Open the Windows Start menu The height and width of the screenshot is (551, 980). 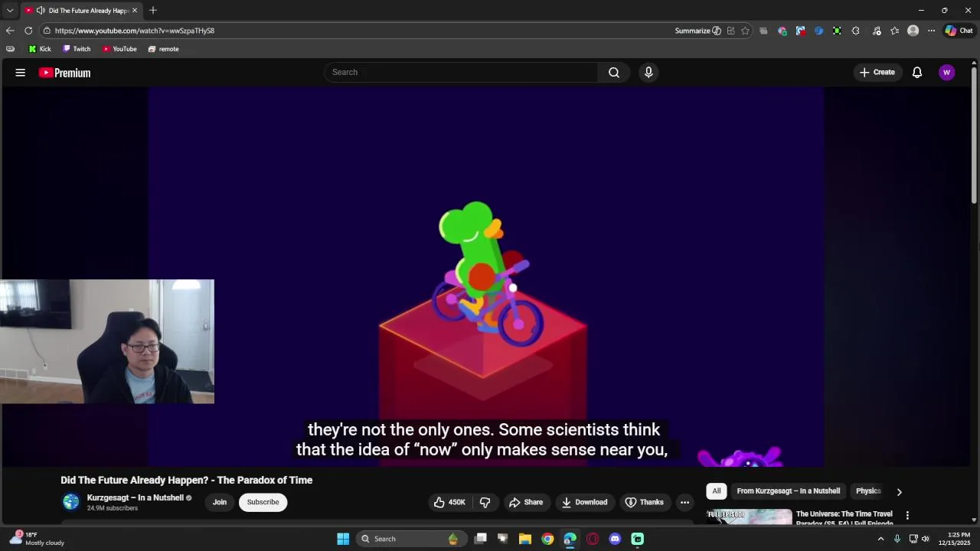click(x=343, y=539)
